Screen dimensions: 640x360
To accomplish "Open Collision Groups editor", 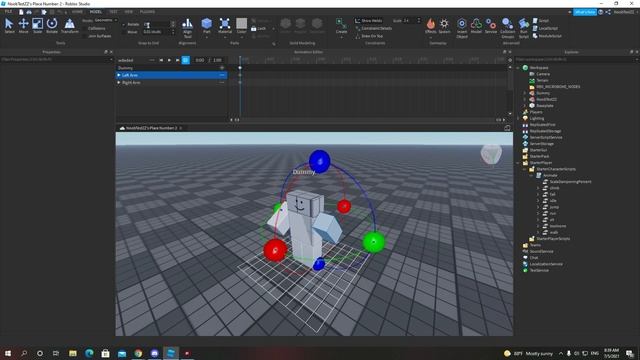I will tap(507, 28).
